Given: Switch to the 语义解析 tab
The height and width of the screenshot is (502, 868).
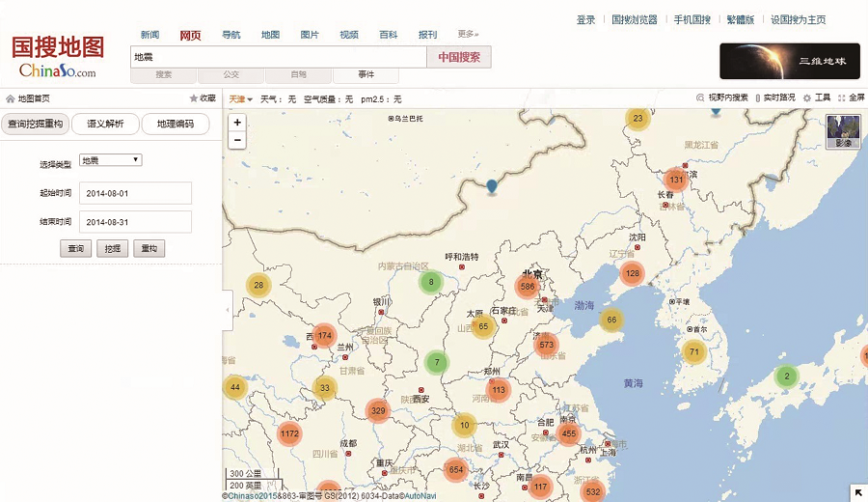Looking at the screenshot, I should pyautogui.click(x=105, y=124).
